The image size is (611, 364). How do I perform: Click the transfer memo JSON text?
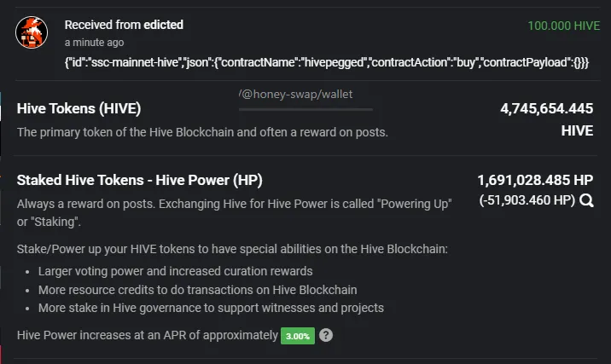(327, 62)
